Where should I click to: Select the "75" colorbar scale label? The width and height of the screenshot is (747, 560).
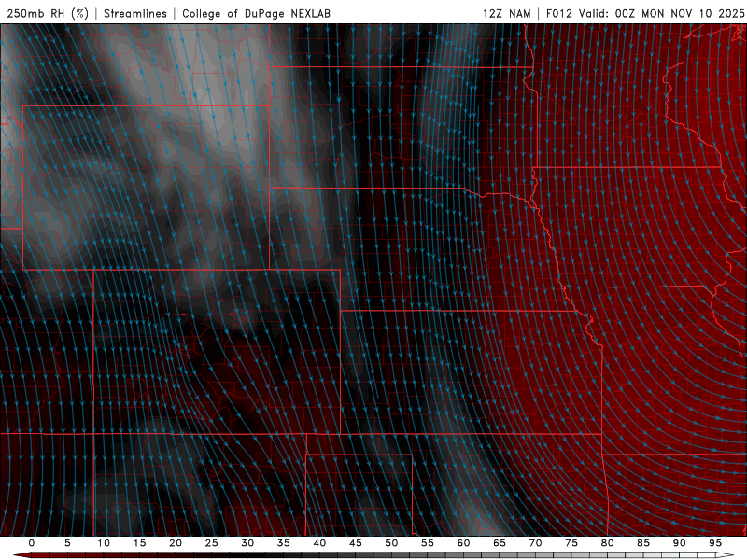tap(571, 543)
